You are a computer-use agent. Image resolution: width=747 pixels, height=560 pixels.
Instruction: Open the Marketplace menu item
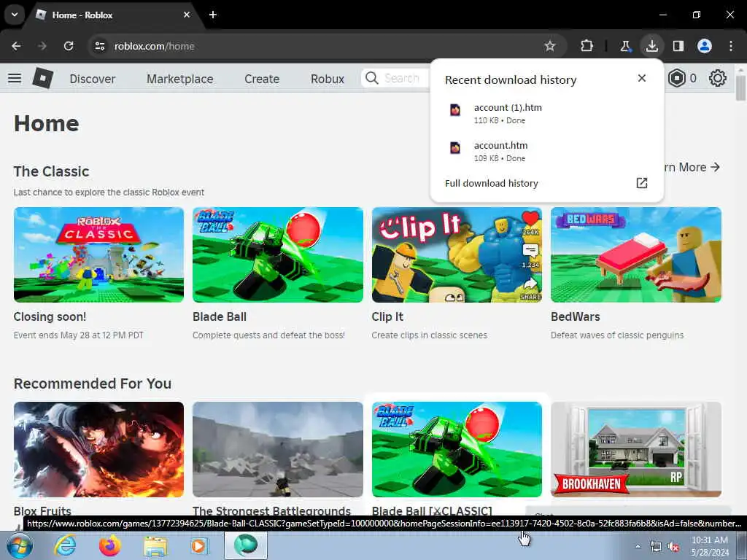[179, 79]
